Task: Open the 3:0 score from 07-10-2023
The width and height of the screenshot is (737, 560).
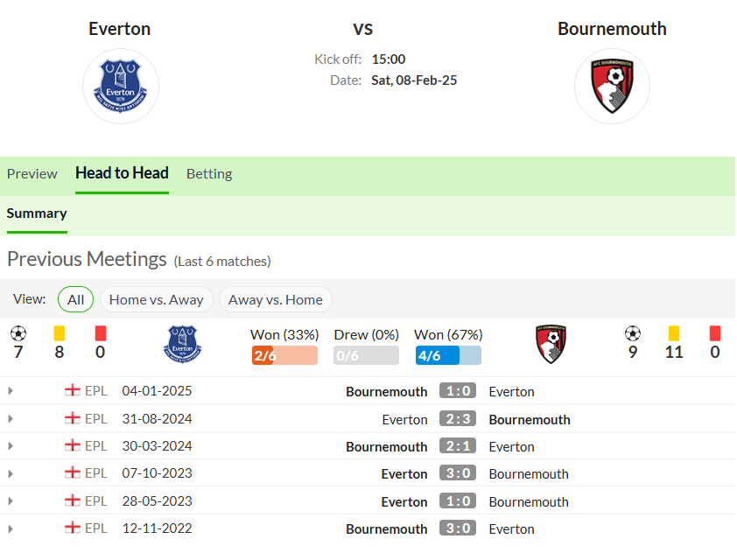Action: [458, 473]
